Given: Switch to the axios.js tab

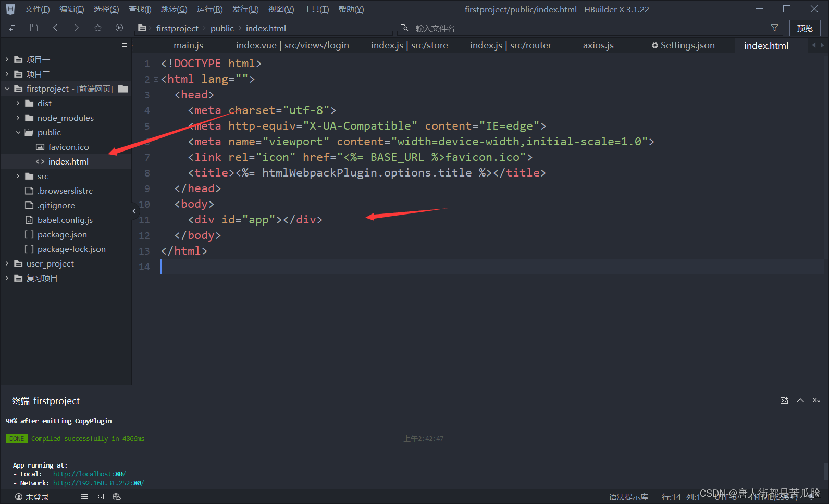Looking at the screenshot, I should pos(598,45).
